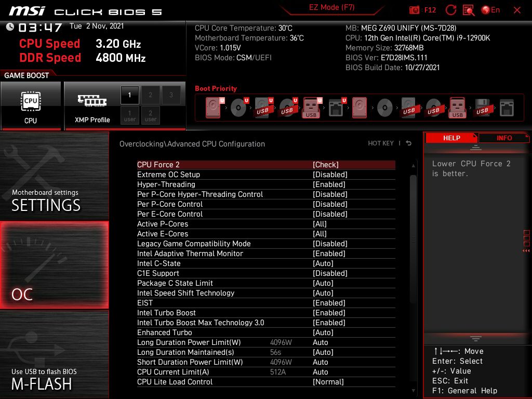Click the circular reset arrow icon in top bar
Image resolution: width=532 pixels, height=399 pixels.
point(450,10)
